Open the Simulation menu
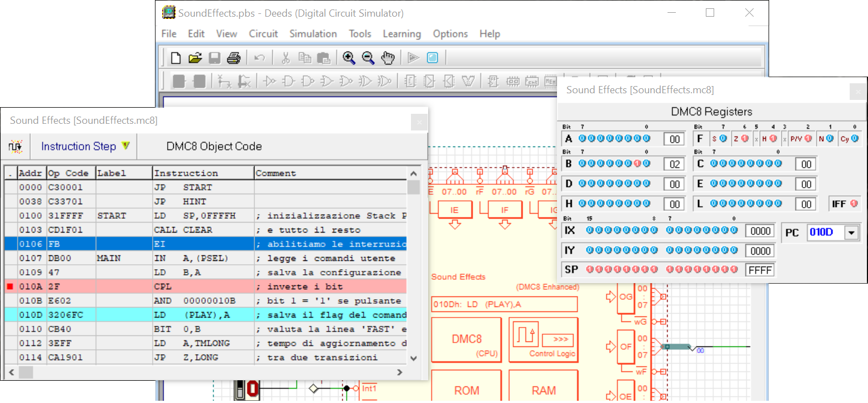Screen dimensions: 868x403 (x=313, y=34)
